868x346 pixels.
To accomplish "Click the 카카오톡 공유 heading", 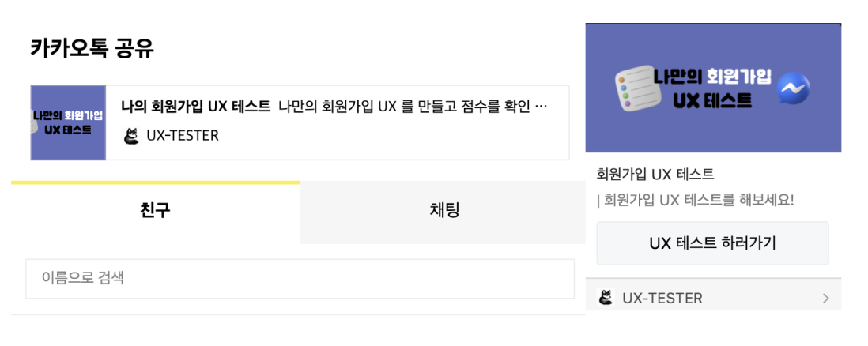I will (92, 49).
